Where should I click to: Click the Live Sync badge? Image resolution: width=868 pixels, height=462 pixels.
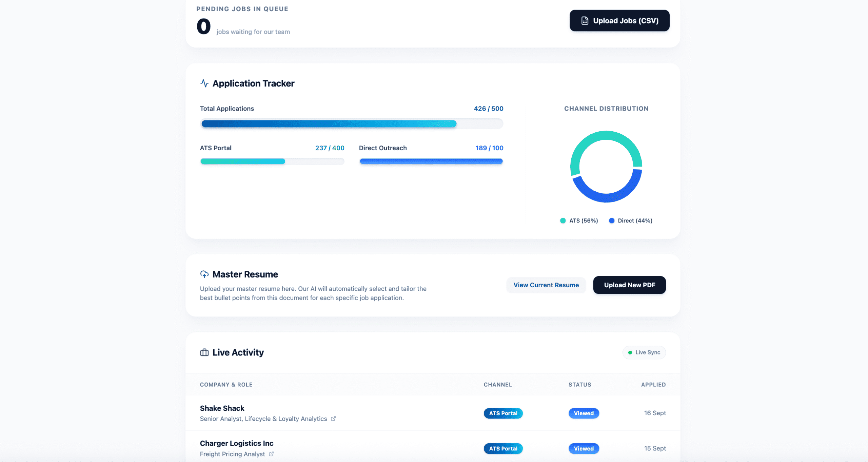click(x=644, y=352)
